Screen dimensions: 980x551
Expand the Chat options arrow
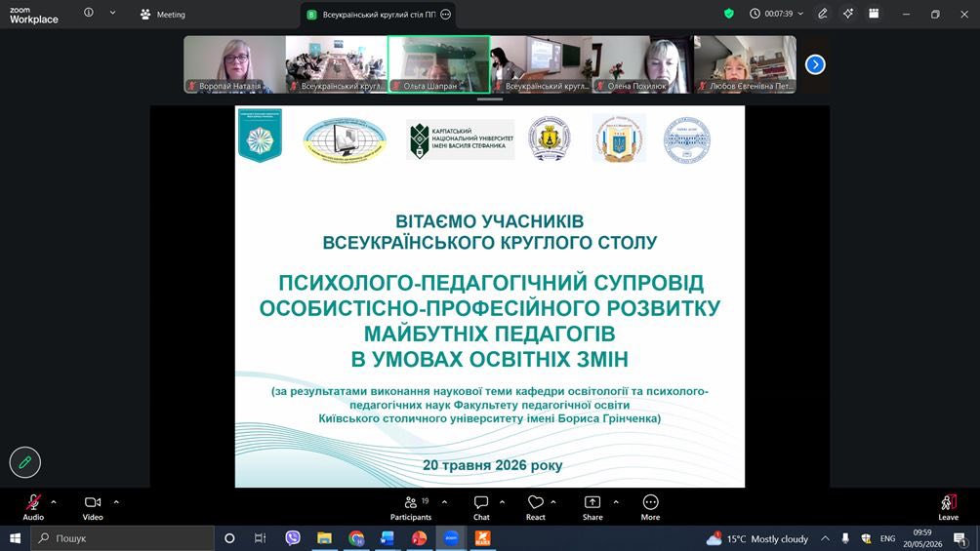[502, 501]
